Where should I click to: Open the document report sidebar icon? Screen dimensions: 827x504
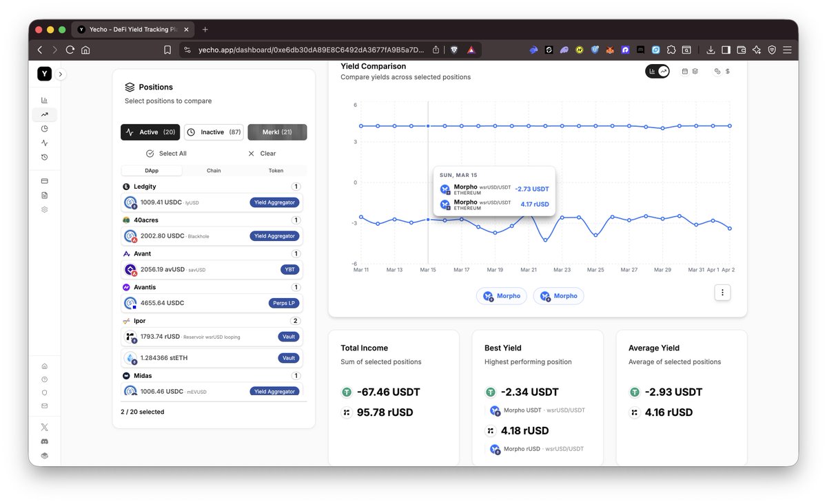point(44,196)
